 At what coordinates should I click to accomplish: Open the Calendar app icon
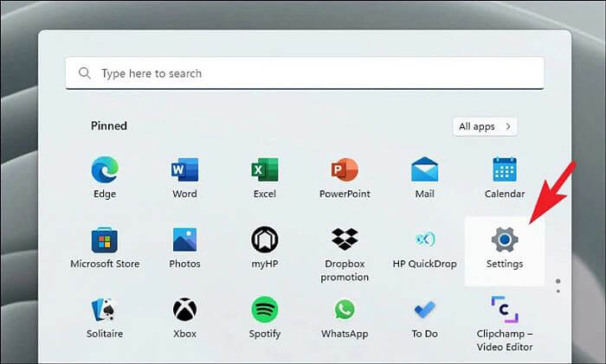coord(505,170)
